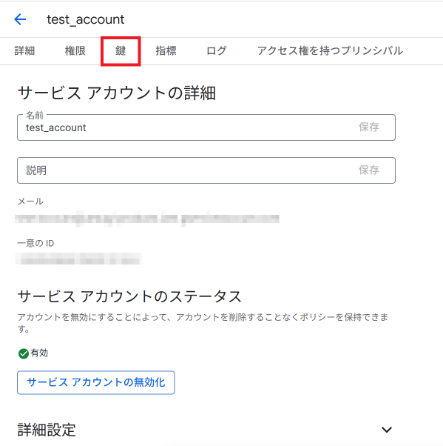Expand 詳細設定 with the chevron arrow
The height and width of the screenshot is (446, 443).
387,430
